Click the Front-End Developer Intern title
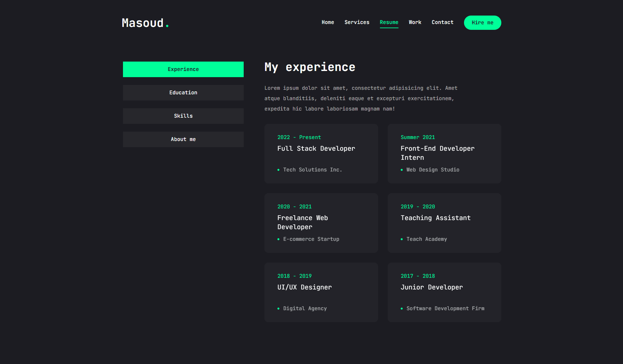The image size is (623, 364). [437, 153]
